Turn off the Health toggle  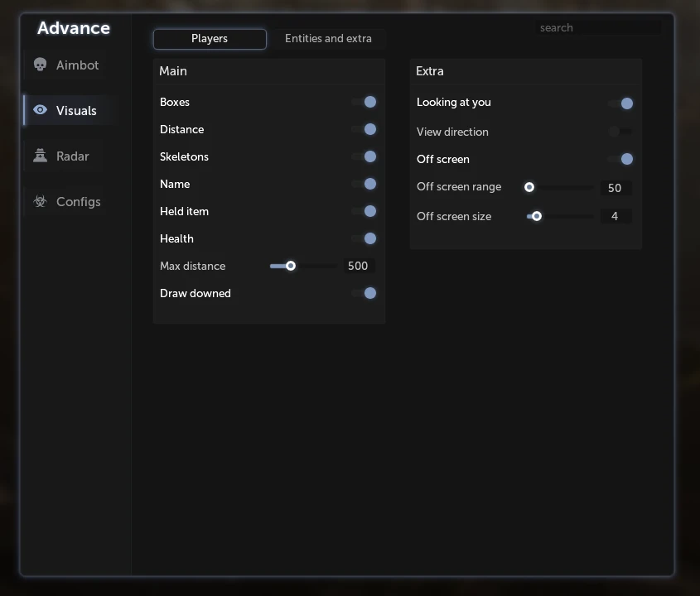[x=364, y=238]
